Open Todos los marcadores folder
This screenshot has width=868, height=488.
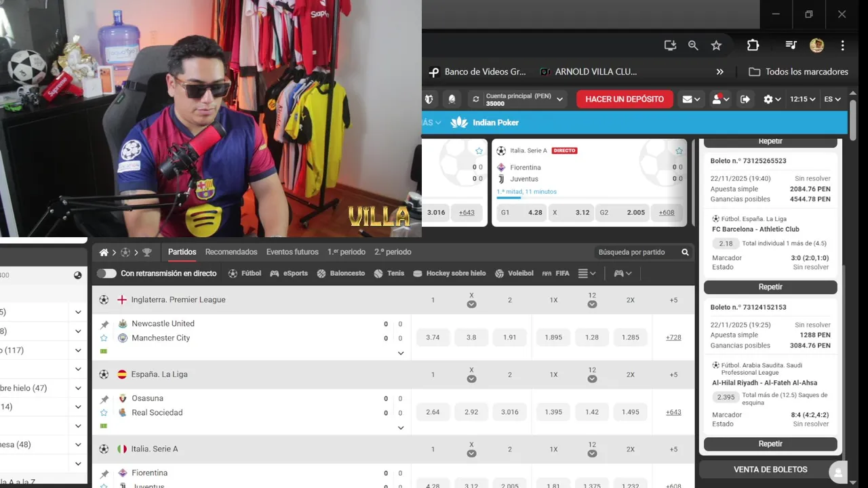[798, 72]
